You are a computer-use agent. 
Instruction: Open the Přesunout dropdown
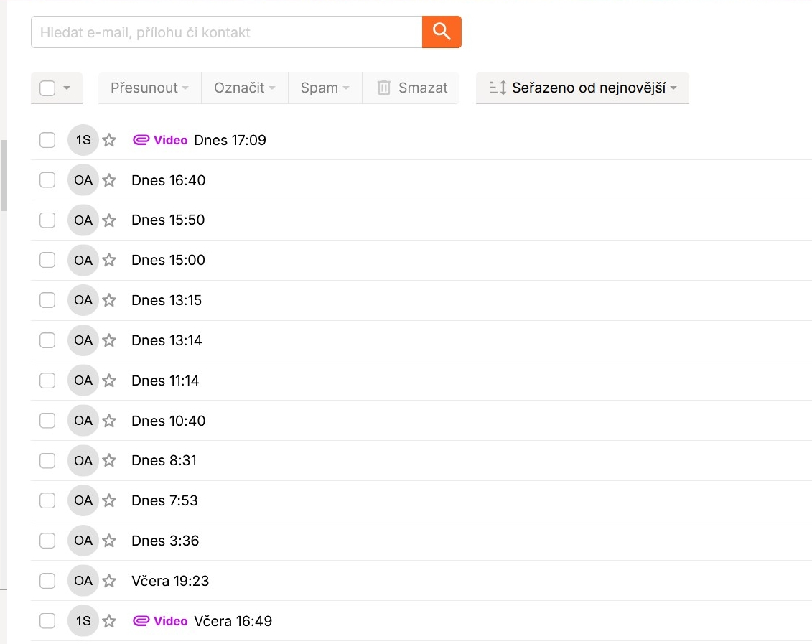pos(149,88)
